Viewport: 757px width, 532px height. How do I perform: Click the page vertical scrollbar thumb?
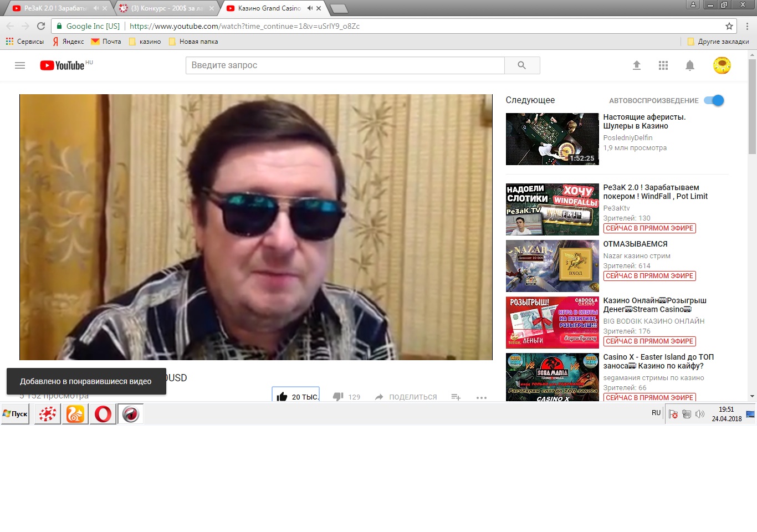coord(752,106)
